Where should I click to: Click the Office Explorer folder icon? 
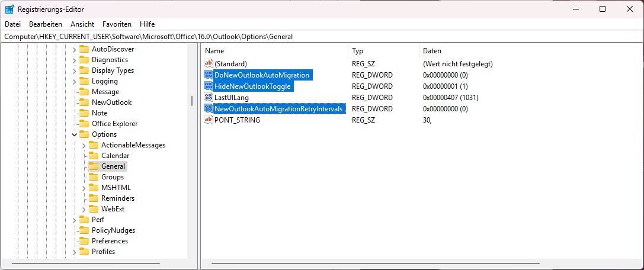point(84,124)
